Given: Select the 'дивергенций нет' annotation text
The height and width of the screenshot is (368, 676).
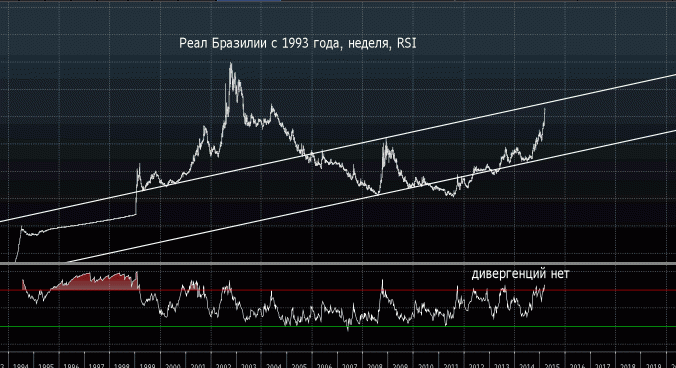Looking at the screenshot, I should click(520, 274).
